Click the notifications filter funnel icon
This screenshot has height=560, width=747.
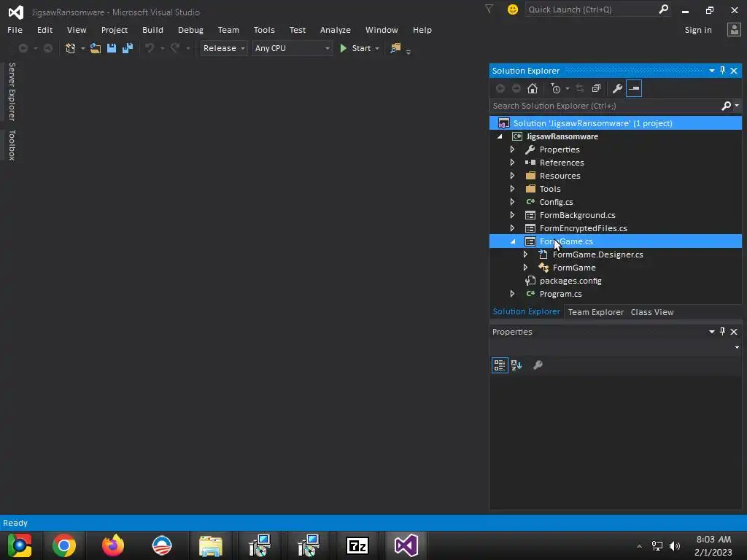pos(489,9)
